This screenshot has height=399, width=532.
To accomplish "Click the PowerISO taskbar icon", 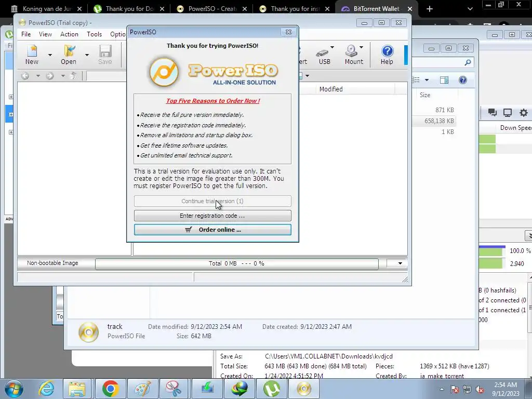I will coord(303,389).
